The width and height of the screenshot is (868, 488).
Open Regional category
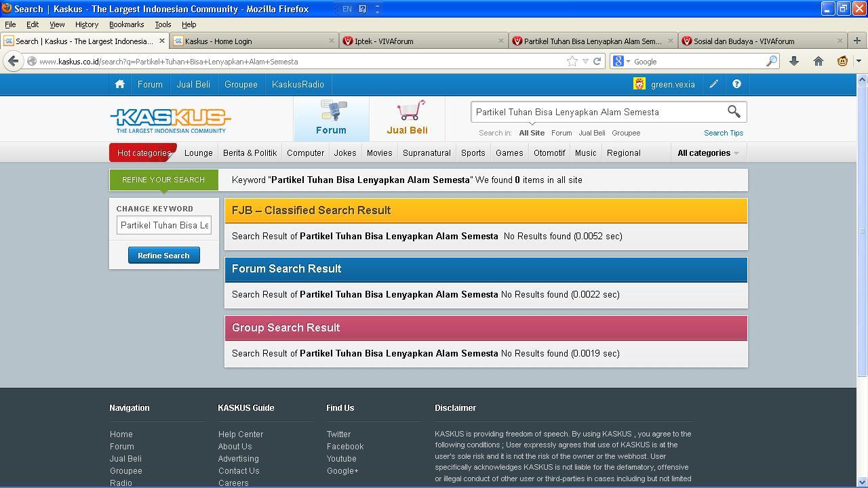pos(624,152)
